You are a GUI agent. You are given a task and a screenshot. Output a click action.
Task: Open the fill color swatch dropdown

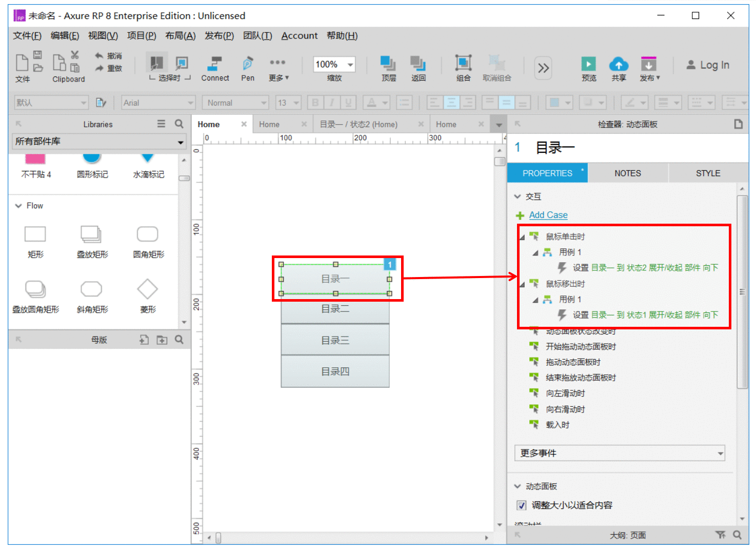[559, 103]
